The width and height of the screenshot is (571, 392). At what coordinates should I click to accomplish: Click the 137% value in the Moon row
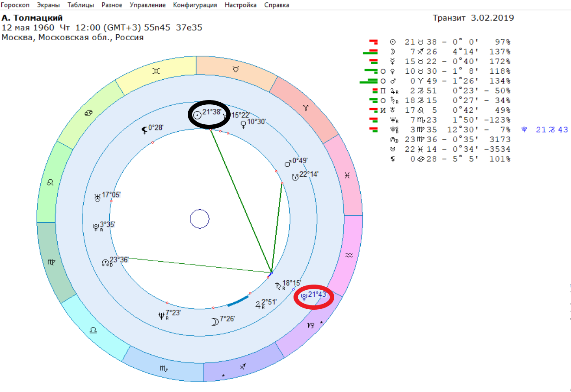500,52
